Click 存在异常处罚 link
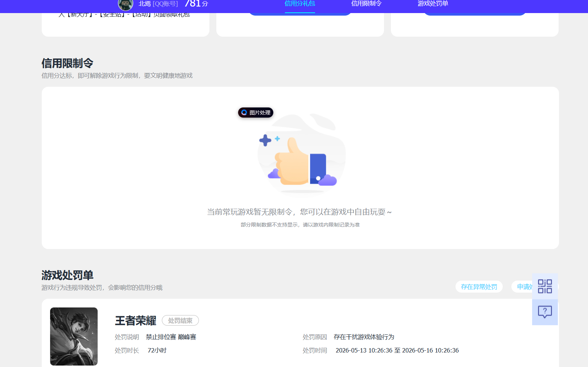Screen dimensions: 588x367 (479, 287)
